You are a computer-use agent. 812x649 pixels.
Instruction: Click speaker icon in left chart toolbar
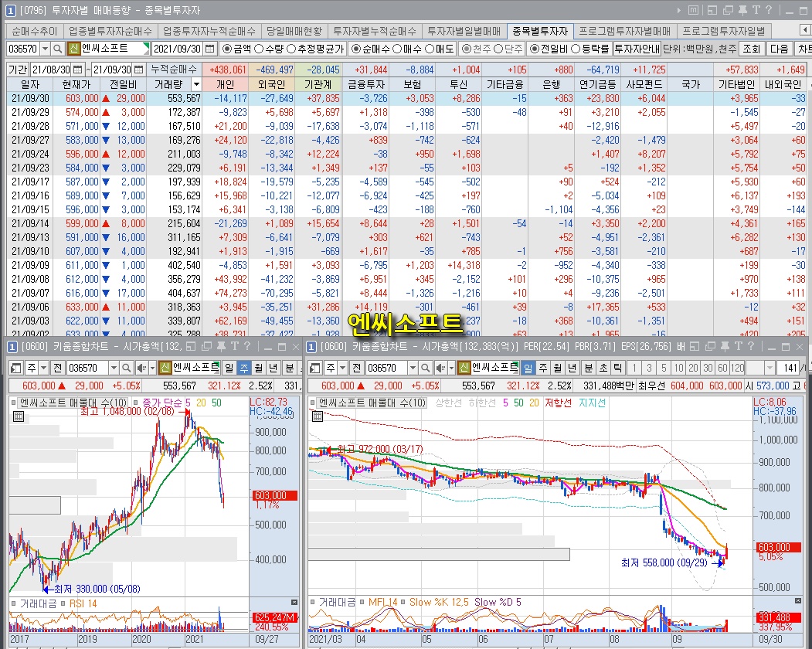tap(141, 368)
